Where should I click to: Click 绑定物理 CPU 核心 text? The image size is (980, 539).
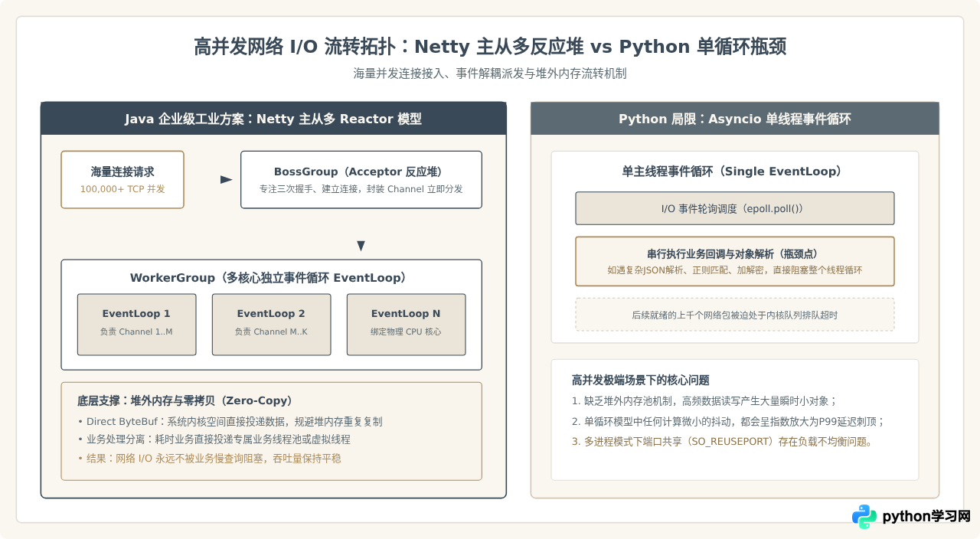tap(406, 332)
